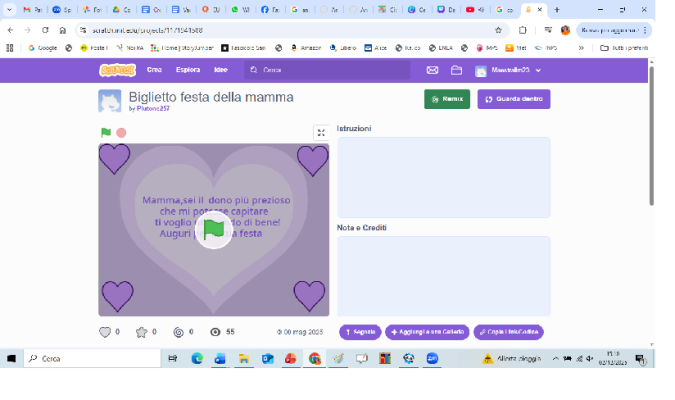Start project with the large center green flag
Image resolution: width=675 pixels, height=400 pixels.
click(x=214, y=230)
